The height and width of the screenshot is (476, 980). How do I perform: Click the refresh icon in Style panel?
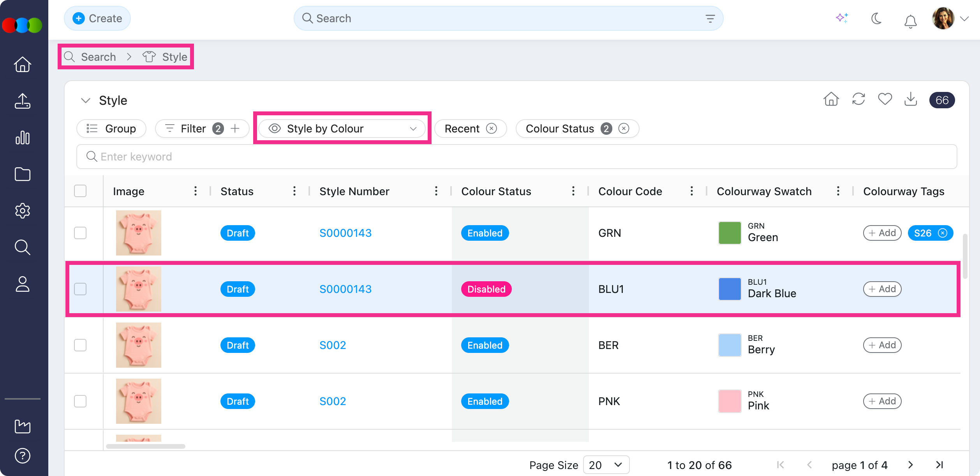coord(858,99)
